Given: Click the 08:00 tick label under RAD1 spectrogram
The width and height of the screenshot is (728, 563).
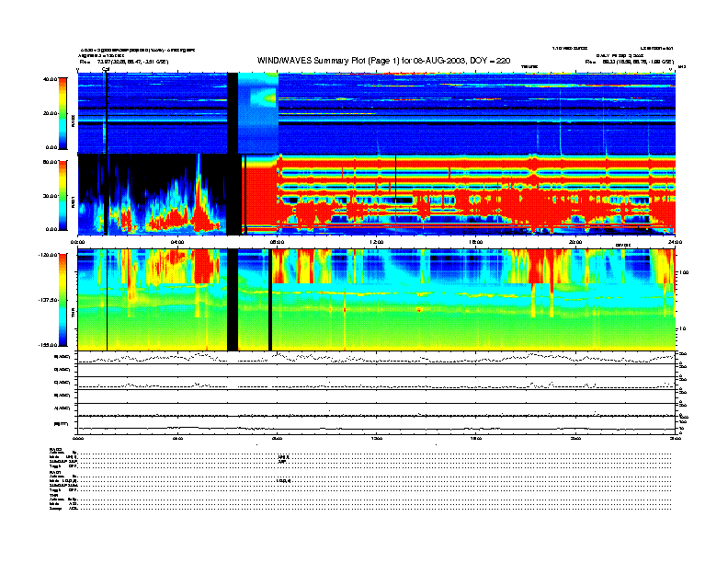Looking at the screenshot, I should tap(277, 242).
